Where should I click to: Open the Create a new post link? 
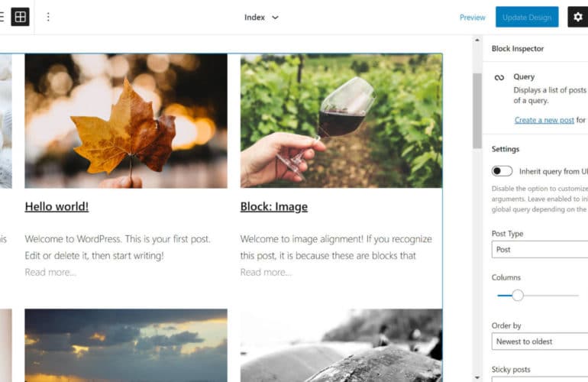point(544,120)
